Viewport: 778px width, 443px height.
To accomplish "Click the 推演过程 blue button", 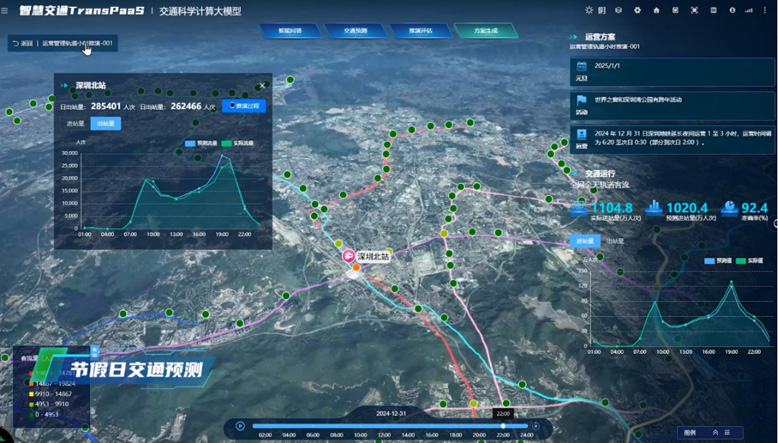I will click(244, 105).
